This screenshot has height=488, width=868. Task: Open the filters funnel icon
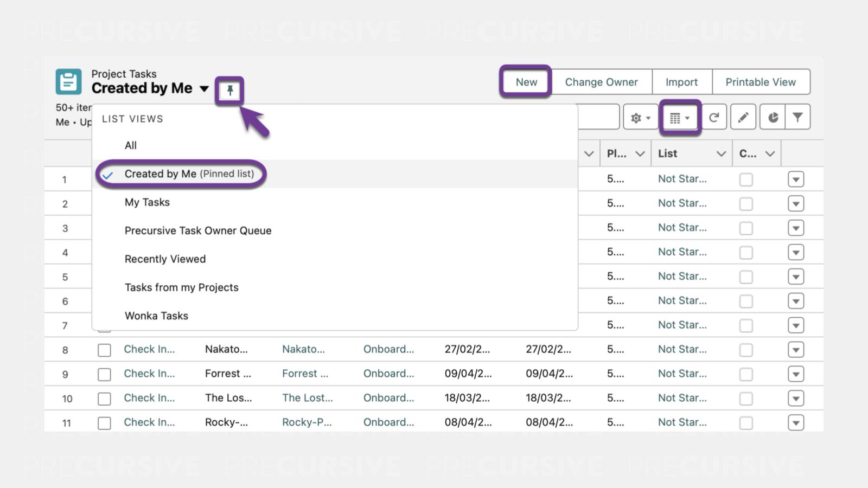coord(797,118)
